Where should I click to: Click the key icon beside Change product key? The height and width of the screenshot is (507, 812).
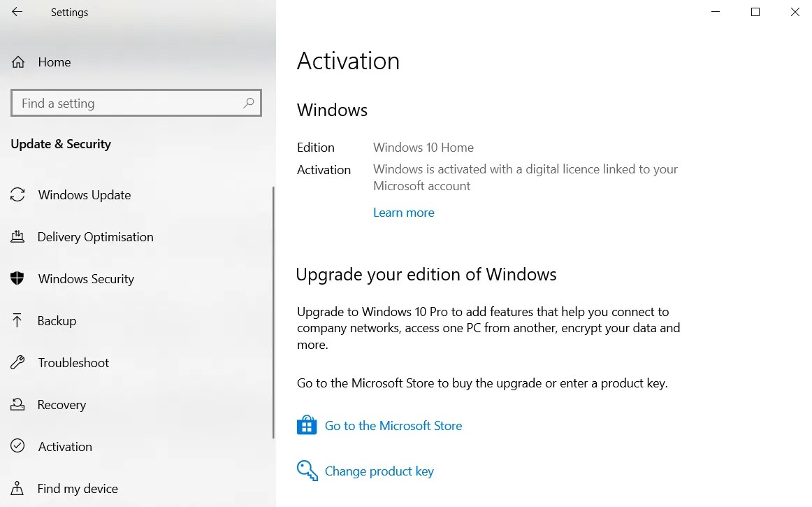[x=307, y=470]
